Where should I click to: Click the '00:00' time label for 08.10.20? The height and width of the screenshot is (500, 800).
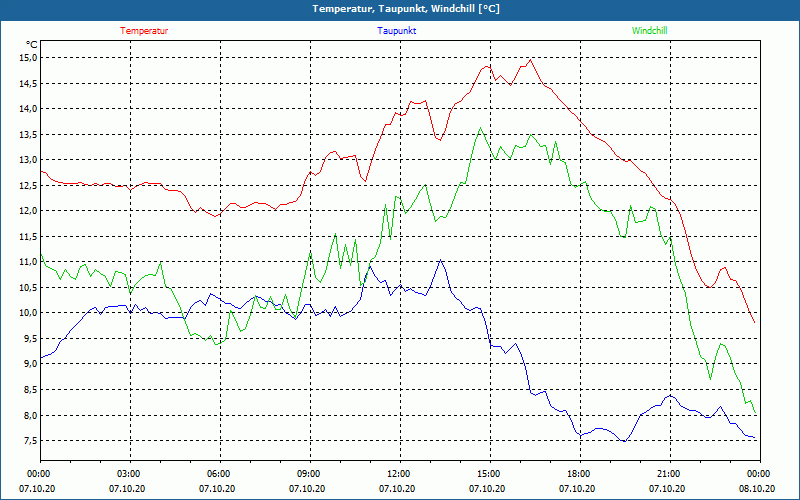pyautogui.click(x=758, y=474)
